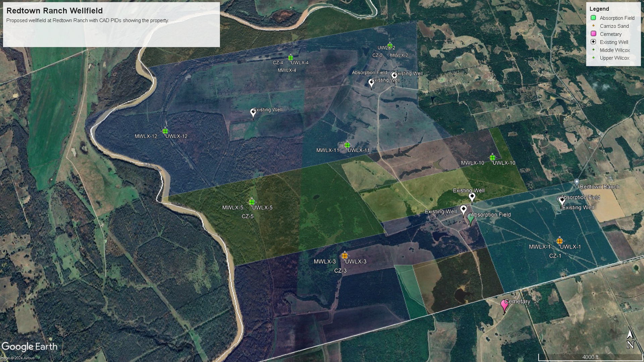Click the Cemetary pink legend swatch
The width and height of the screenshot is (644, 362).
(x=593, y=34)
